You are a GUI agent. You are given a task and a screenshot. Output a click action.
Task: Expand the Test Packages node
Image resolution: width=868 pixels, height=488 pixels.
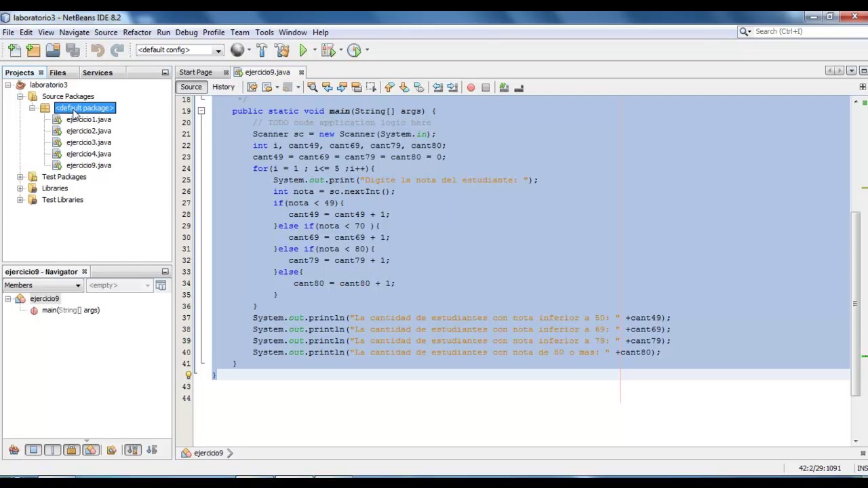(x=20, y=177)
